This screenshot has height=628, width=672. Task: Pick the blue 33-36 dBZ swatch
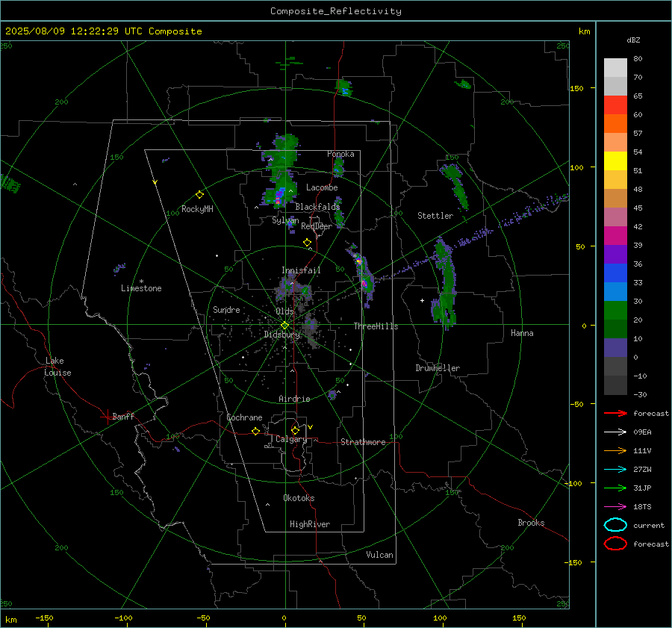tap(615, 273)
